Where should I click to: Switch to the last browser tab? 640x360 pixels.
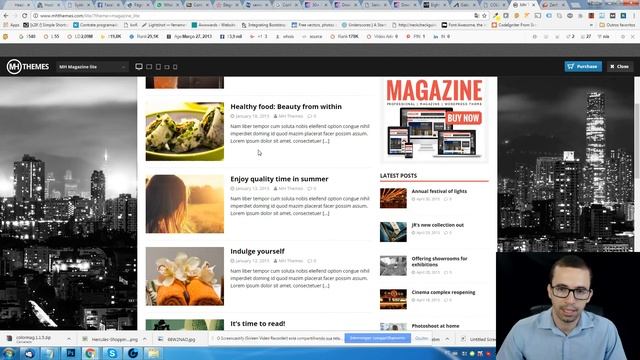(x=554, y=5)
